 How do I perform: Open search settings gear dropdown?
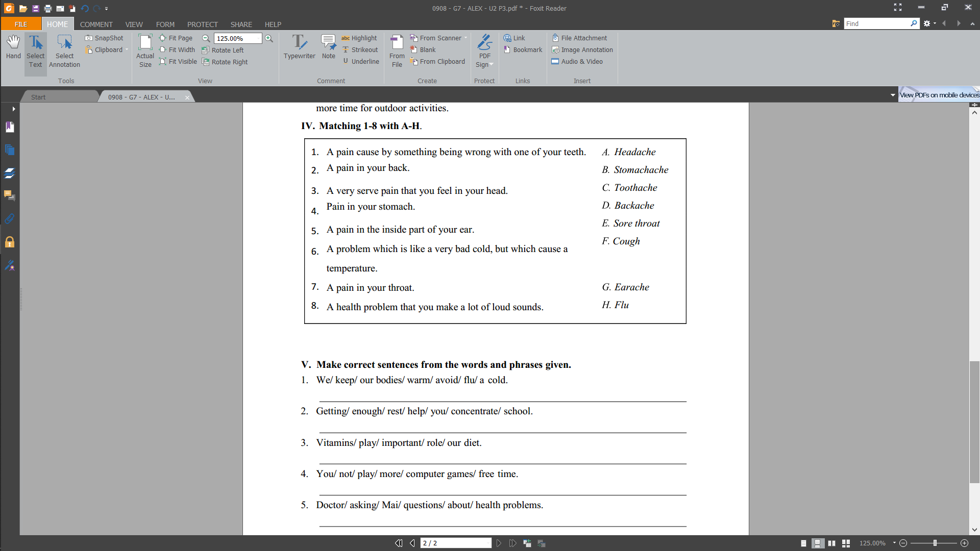click(929, 23)
